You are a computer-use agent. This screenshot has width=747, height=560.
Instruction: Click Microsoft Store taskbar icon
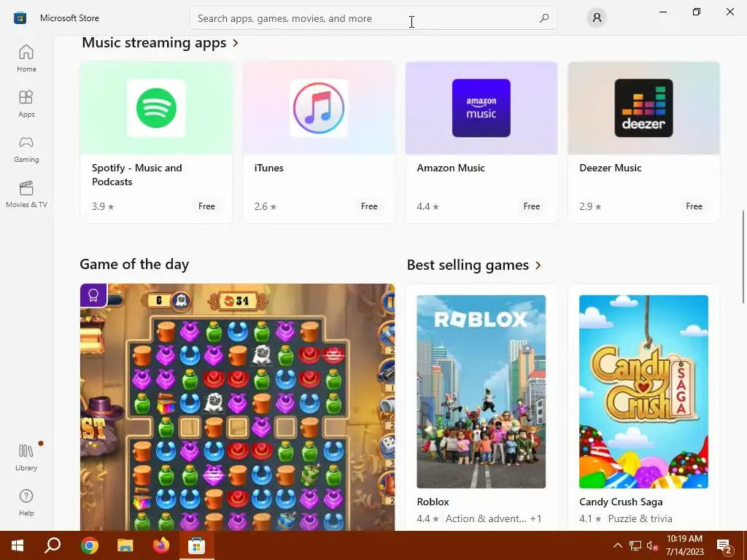point(196,545)
